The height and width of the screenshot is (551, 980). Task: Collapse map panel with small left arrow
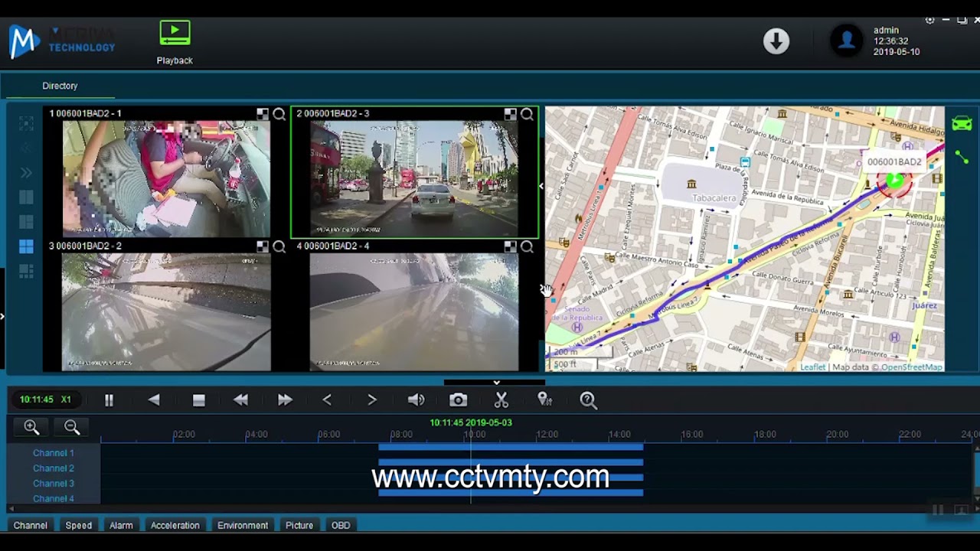click(x=541, y=186)
